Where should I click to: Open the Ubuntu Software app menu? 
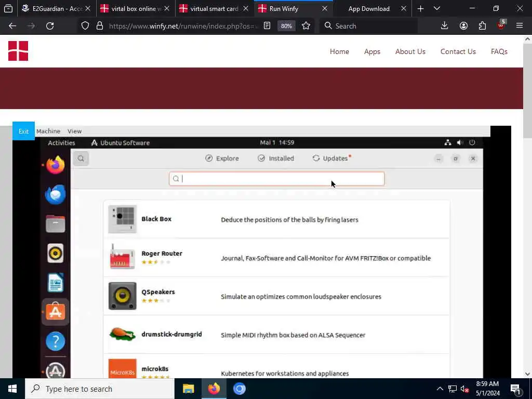click(x=121, y=143)
